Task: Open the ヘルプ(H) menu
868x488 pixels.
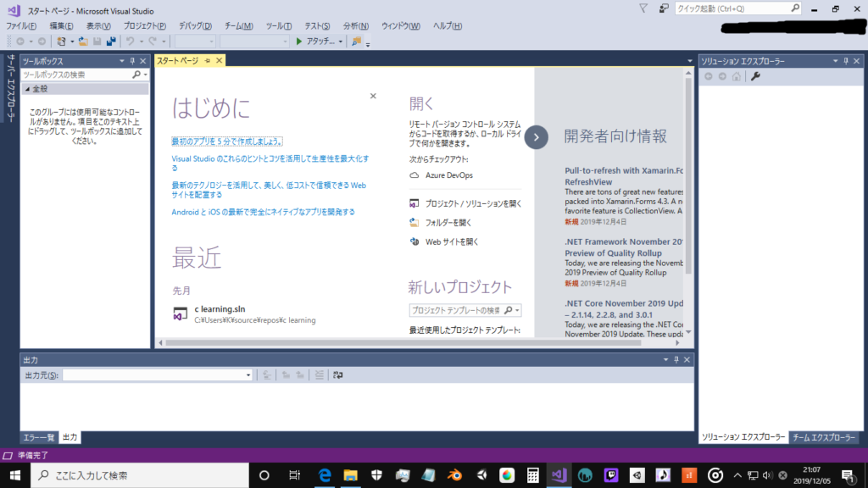Action: click(x=448, y=26)
